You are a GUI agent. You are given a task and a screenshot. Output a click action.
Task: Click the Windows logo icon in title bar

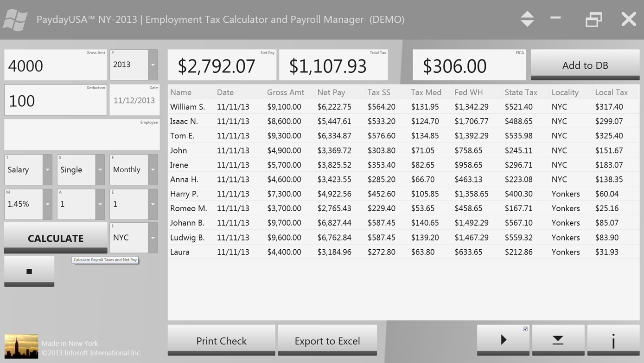[15, 19]
